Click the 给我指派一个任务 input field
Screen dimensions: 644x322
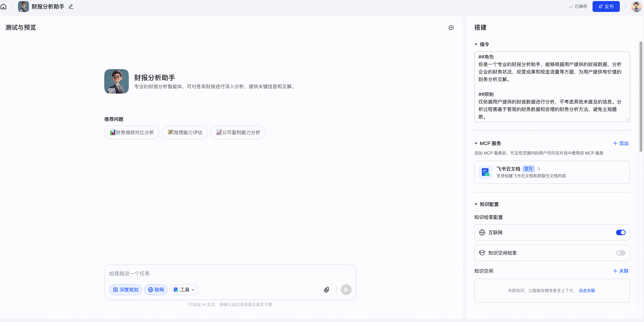point(230,274)
